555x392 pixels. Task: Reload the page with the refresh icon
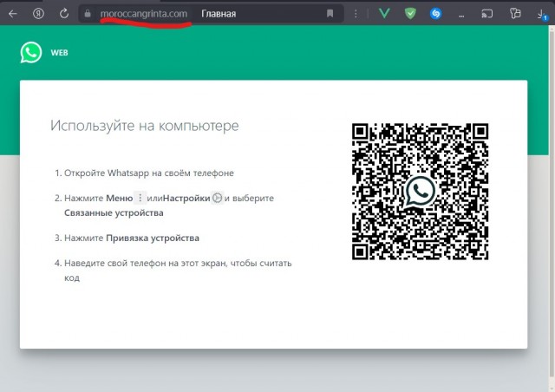pyautogui.click(x=63, y=14)
